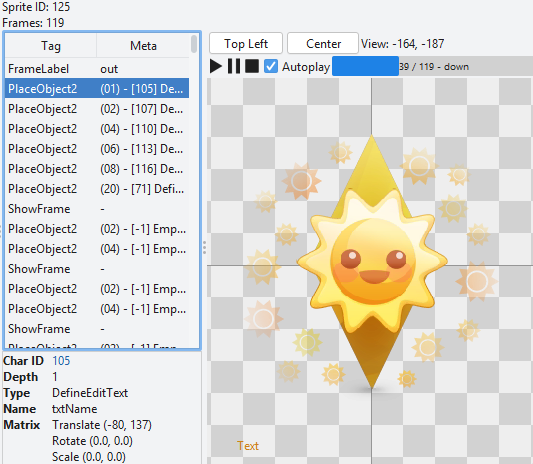Select PlaceObject2 (20) - [71] row
The image size is (533, 464).
[x=97, y=189]
